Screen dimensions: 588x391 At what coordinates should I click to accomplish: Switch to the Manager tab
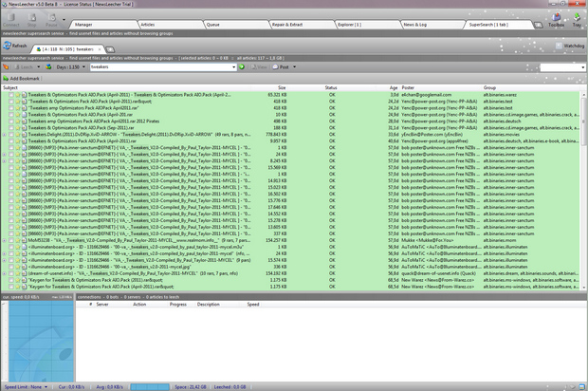(x=103, y=25)
